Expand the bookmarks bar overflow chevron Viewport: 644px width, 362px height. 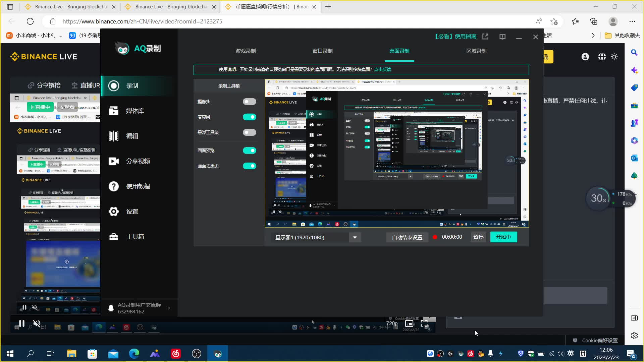tap(593, 36)
